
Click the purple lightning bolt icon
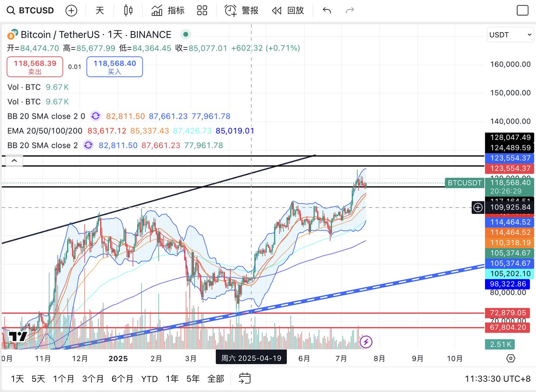coord(366,342)
